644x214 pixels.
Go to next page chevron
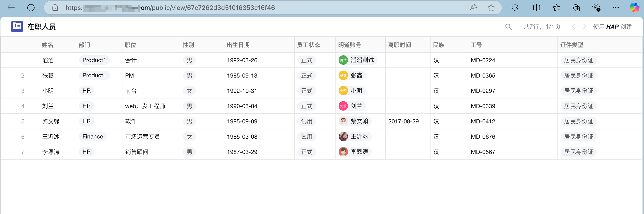pyautogui.click(x=585, y=27)
